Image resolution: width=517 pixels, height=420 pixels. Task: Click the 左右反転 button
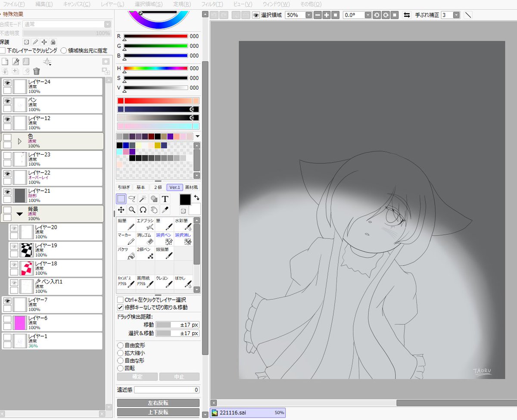158,403
